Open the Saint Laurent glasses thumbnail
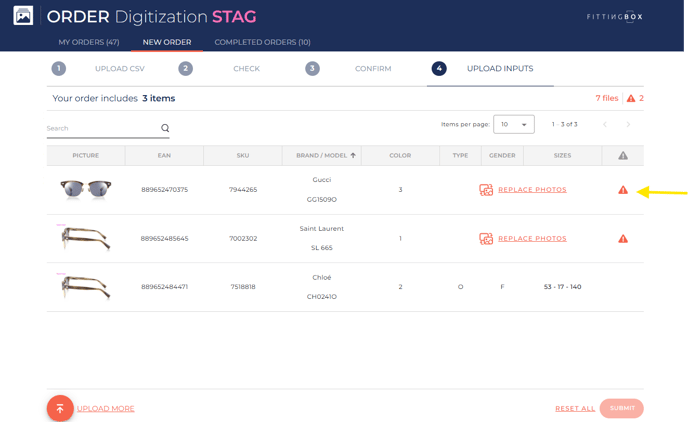 coord(85,238)
